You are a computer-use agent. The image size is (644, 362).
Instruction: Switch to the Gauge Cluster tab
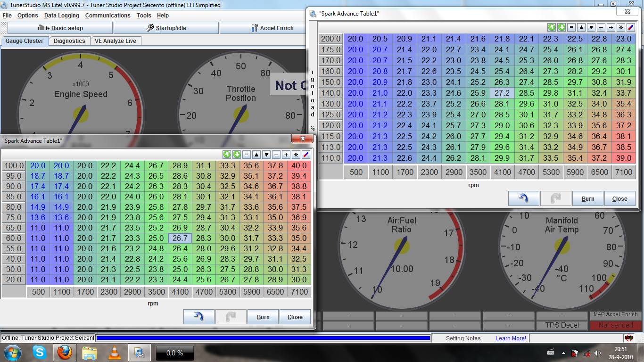(25, 41)
